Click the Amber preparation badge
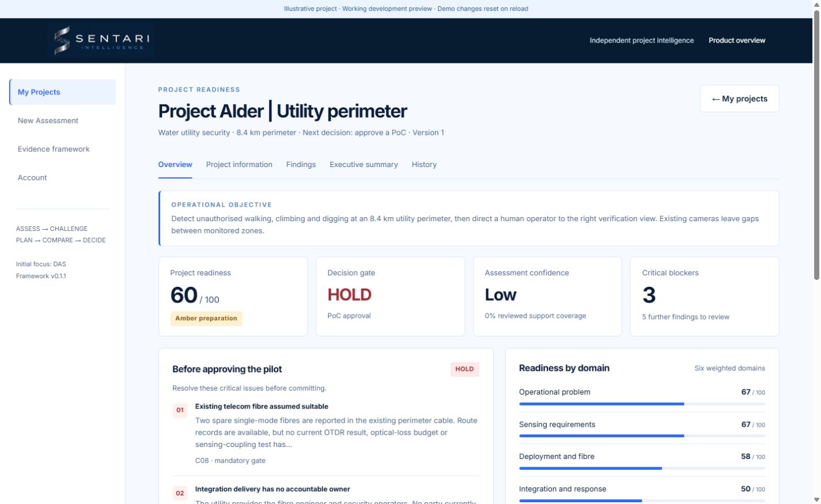Screen dimensions: 821x504 click(206, 319)
